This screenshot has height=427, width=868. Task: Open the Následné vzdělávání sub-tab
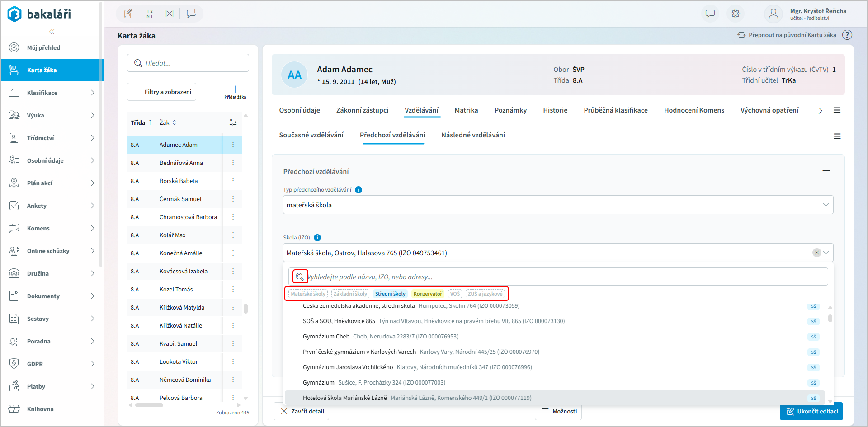click(x=473, y=135)
